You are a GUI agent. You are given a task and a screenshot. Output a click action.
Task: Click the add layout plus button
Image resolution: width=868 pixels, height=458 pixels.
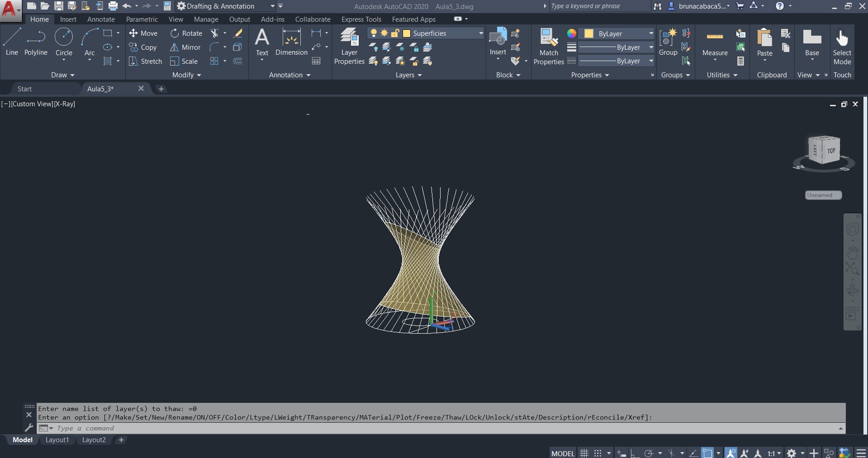pyautogui.click(x=121, y=439)
